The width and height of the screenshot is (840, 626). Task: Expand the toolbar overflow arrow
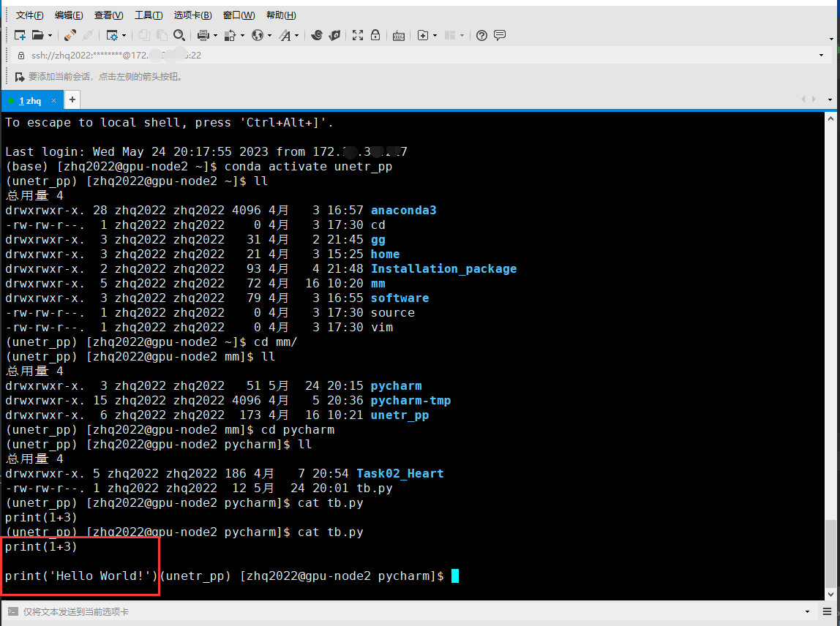[831, 39]
